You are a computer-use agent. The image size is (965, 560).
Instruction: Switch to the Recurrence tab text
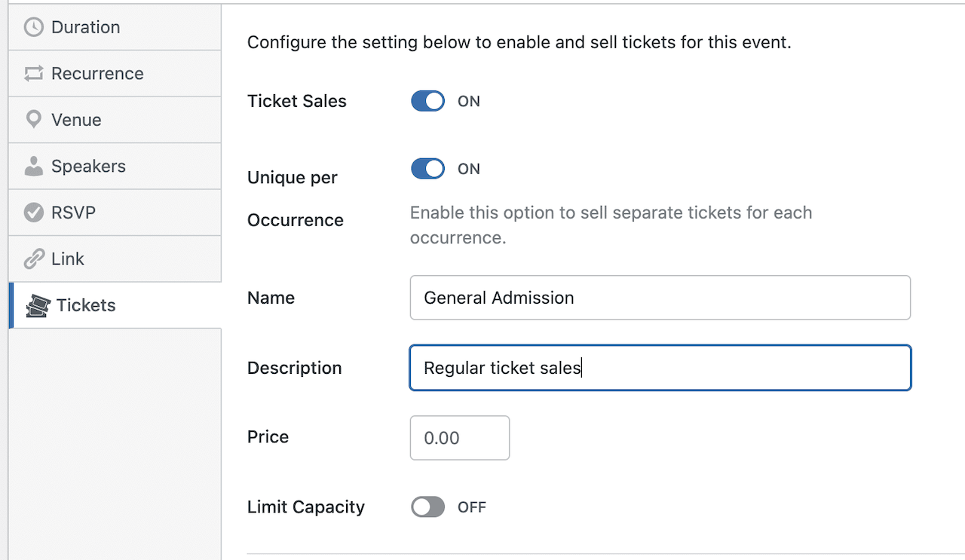coord(97,74)
